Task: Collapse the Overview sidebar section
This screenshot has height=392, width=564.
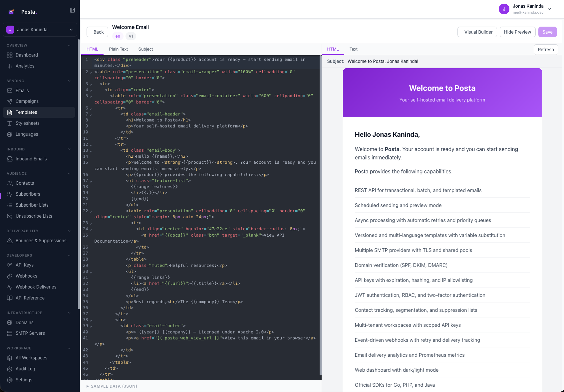Action: (69, 45)
